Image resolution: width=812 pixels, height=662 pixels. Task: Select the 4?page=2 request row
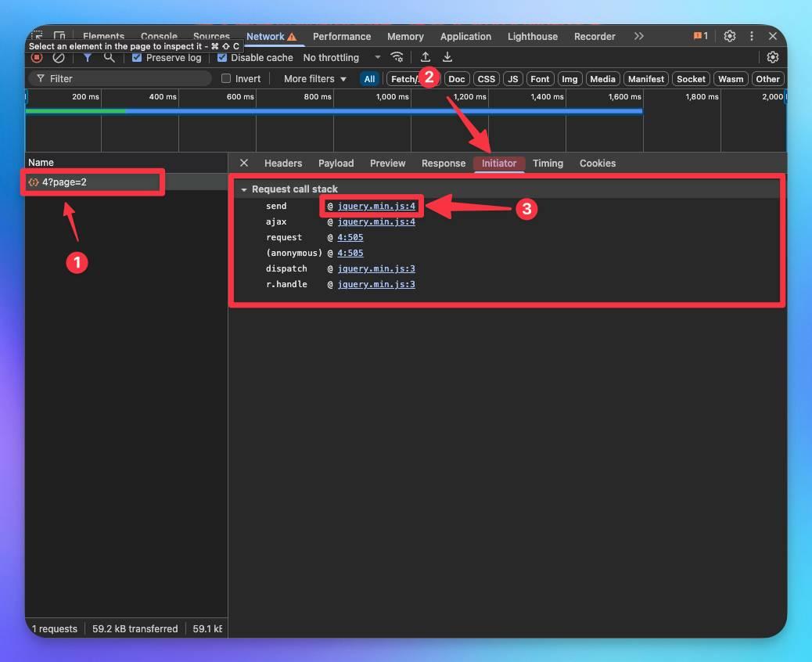[x=127, y=182]
